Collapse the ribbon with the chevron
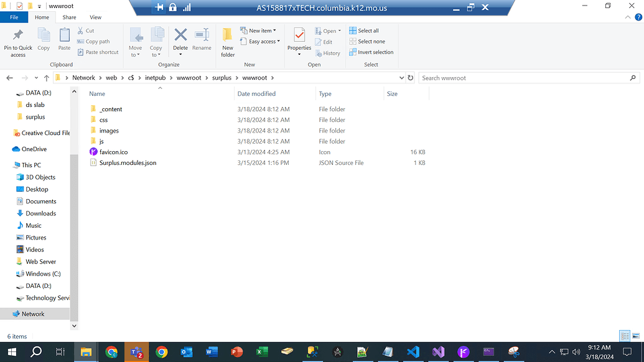The width and height of the screenshot is (644, 362). coord(628,17)
